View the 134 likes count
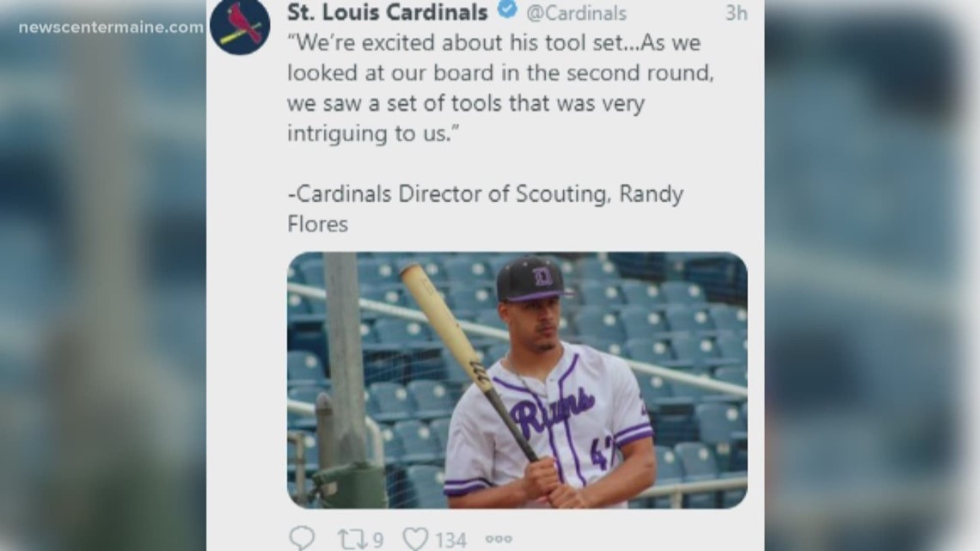This screenshot has width=980, height=551. tap(450, 540)
